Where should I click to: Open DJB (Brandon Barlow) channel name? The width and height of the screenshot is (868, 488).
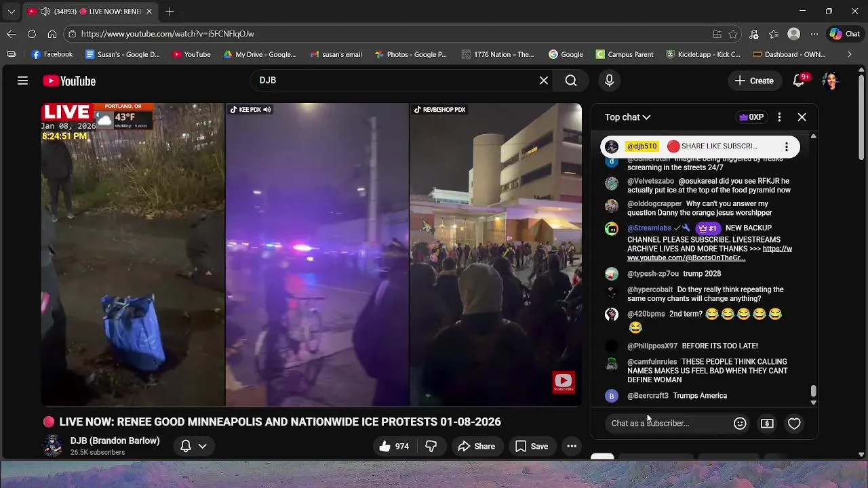coord(115,441)
